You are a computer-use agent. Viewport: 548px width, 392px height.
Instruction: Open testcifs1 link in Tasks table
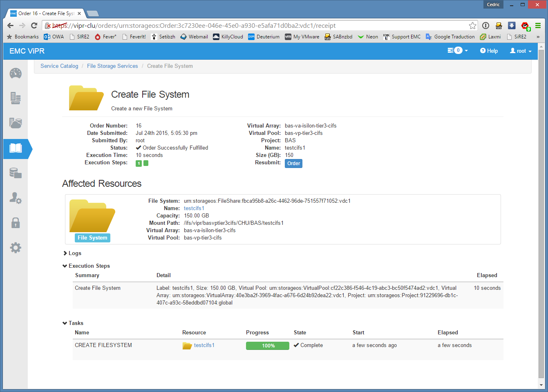[204, 345]
